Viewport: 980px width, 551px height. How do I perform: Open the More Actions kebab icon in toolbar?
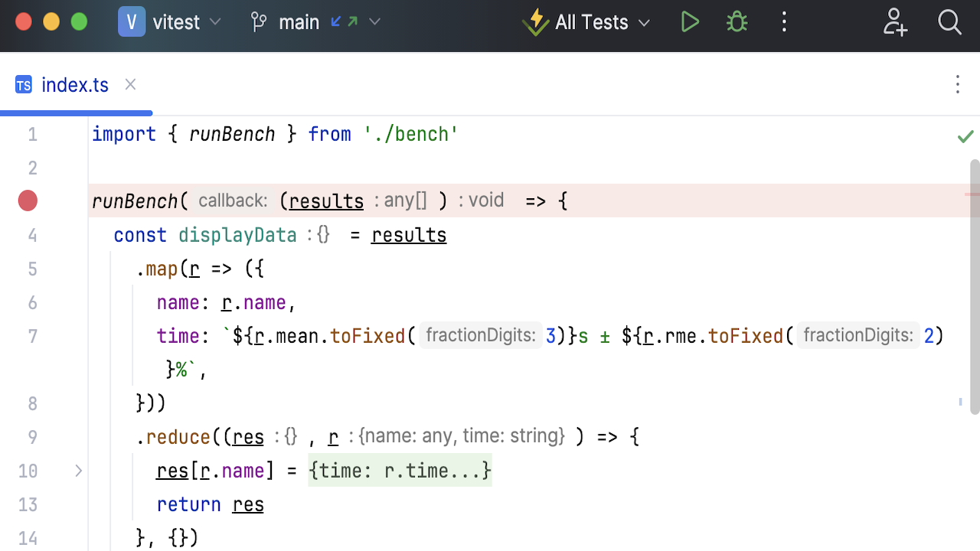pyautogui.click(x=784, y=21)
